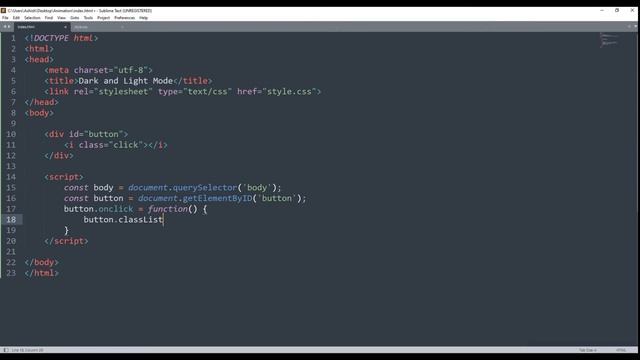Click line number 23 in the gutter

coord(11,273)
